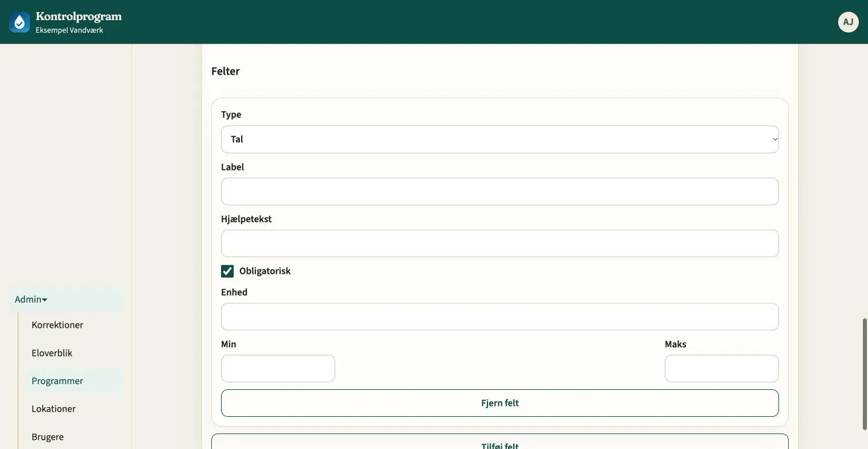
Task: Open the Type dropdown showing Tal
Action: click(x=499, y=140)
